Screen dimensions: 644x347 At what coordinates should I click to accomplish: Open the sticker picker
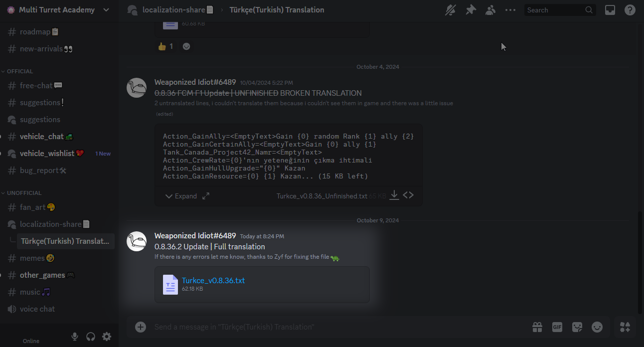pyautogui.click(x=577, y=327)
